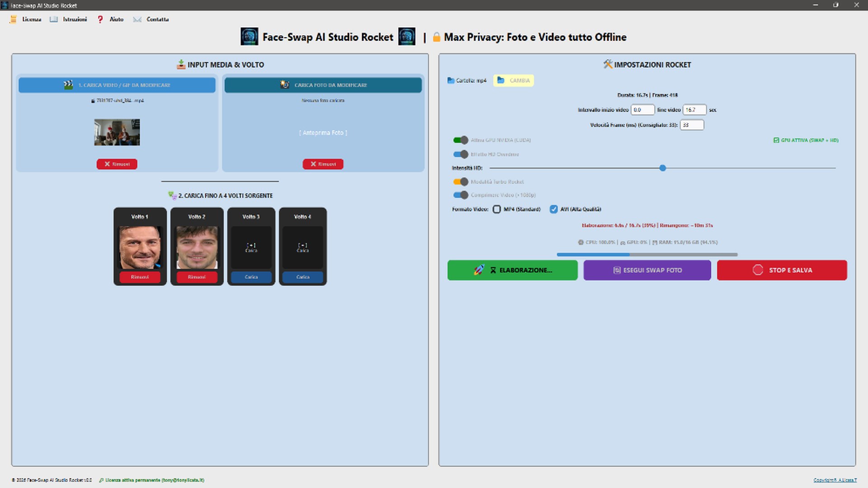Toggle Modalità Turbo Rocket switch

461,182
